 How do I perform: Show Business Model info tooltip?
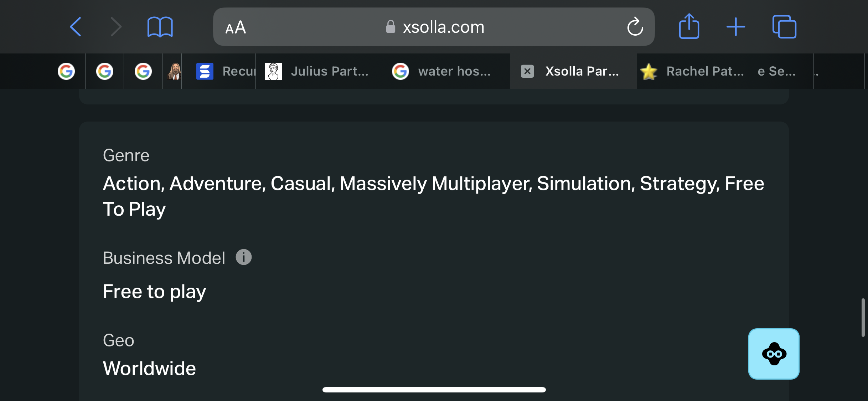(x=244, y=257)
